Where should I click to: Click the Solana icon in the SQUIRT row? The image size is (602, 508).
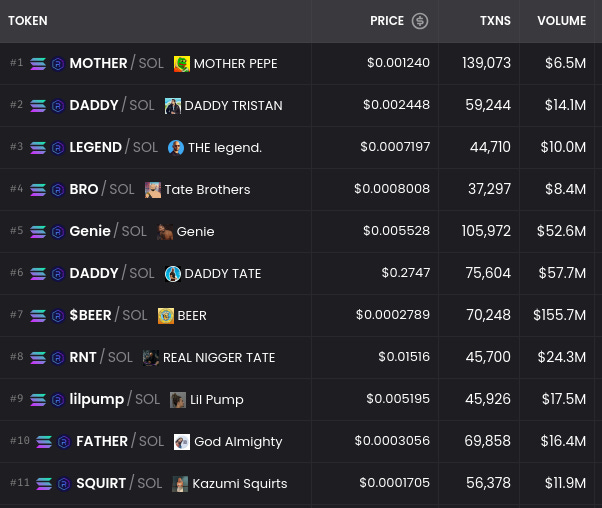[x=44, y=483]
